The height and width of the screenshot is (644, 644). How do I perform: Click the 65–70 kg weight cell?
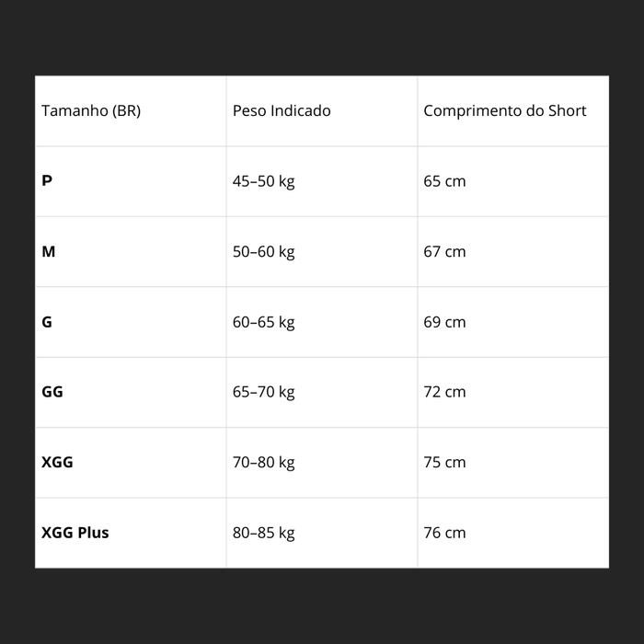[263, 392]
